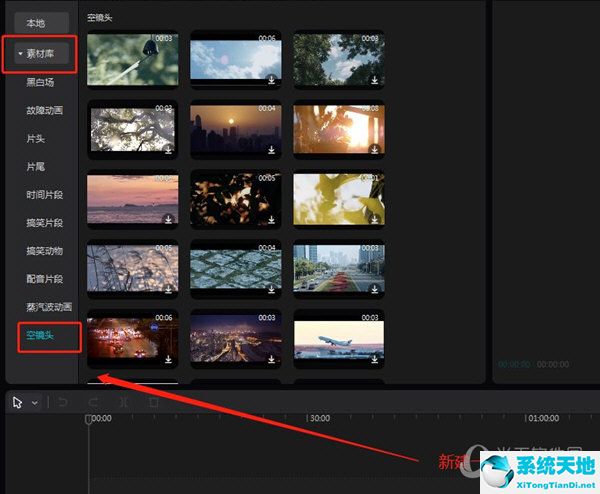The height and width of the screenshot is (494, 600).
Task: Click the split clip icon
Action: pos(123,402)
